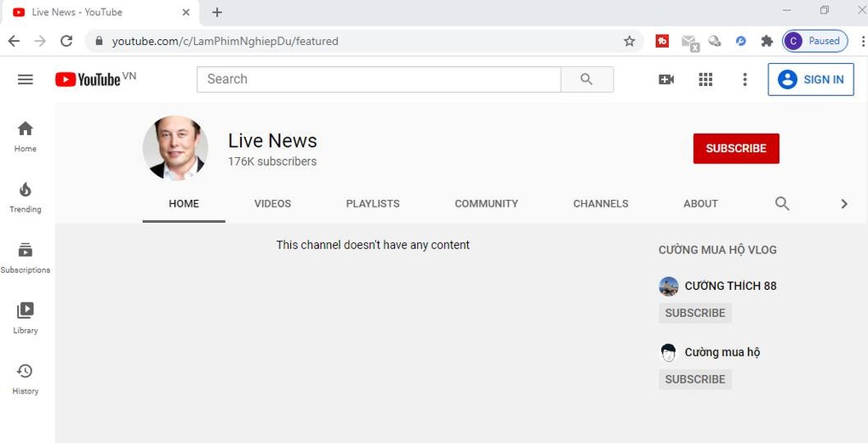
Task: Open the hamburger guide menu
Action: click(26, 79)
